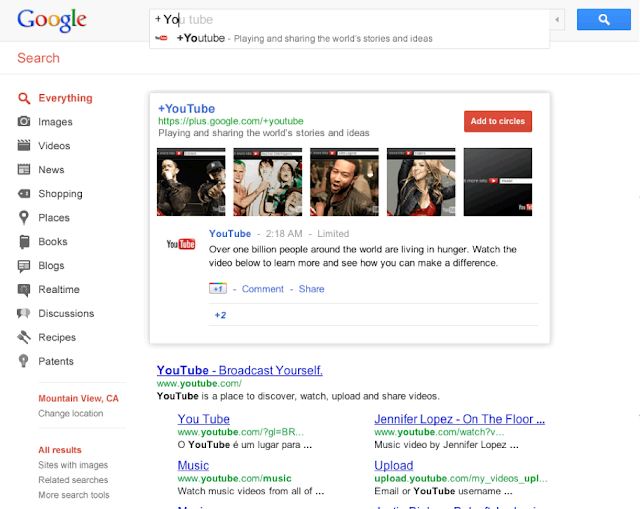
Task: Click the red Search heading
Action: 38,58
